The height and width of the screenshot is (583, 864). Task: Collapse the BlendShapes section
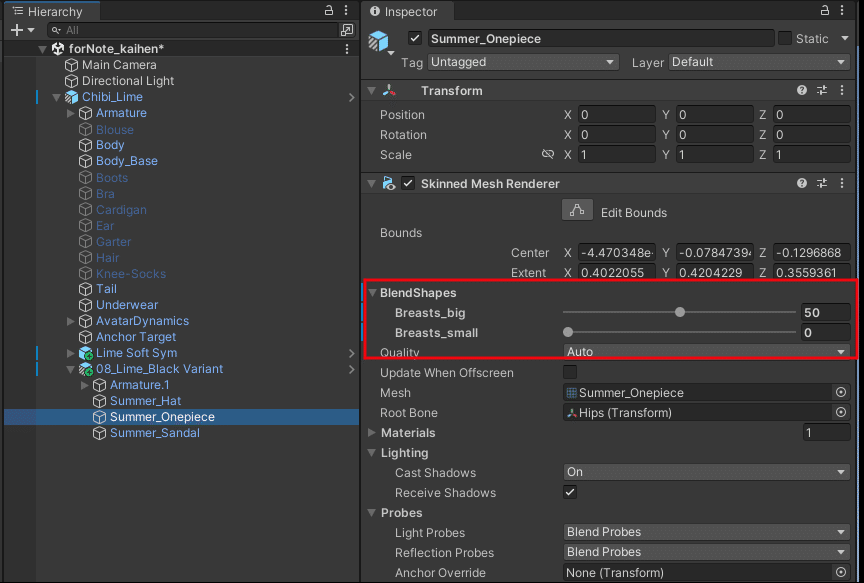(x=372, y=293)
